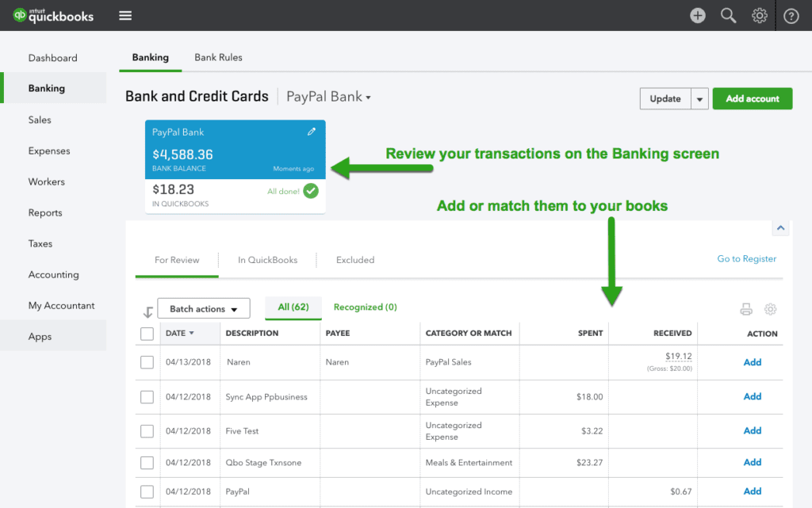The height and width of the screenshot is (508, 812).
Task: Click the hamburger menu beside QuickBooks logo
Action: (124, 15)
